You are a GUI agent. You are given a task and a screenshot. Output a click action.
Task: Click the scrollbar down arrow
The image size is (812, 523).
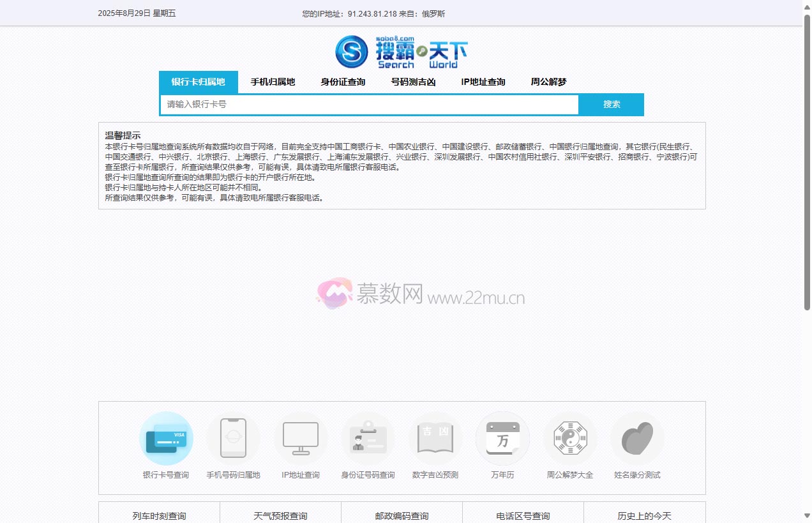coord(806,516)
